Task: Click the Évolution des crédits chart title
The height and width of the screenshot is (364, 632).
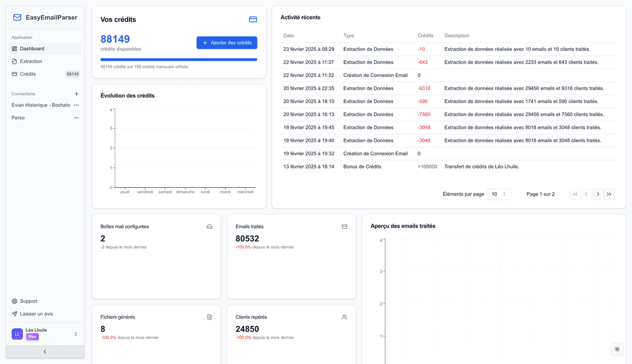Action: tap(128, 96)
